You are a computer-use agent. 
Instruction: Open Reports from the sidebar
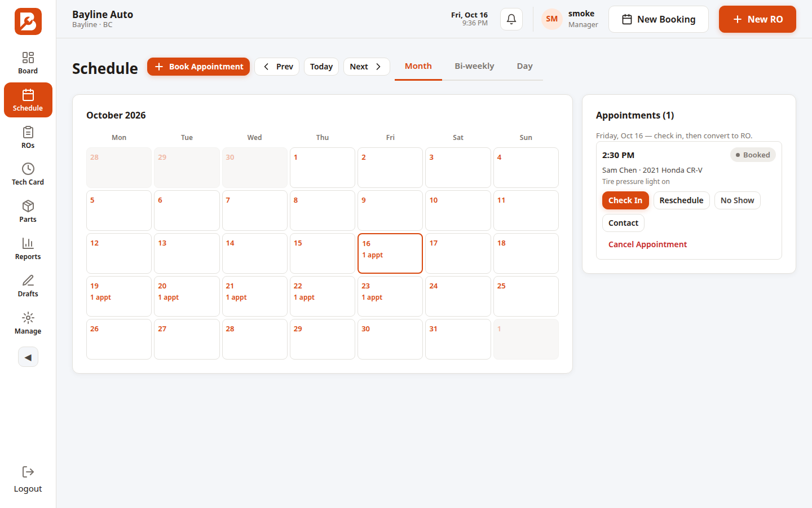click(28, 249)
